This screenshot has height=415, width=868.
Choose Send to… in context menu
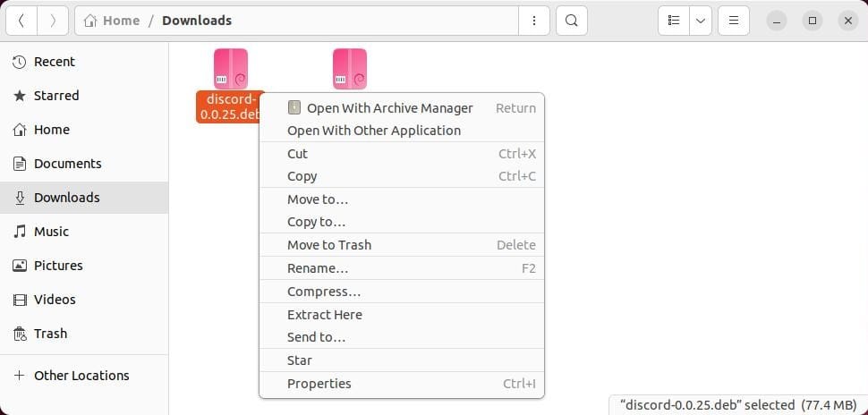tap(402, 337)
